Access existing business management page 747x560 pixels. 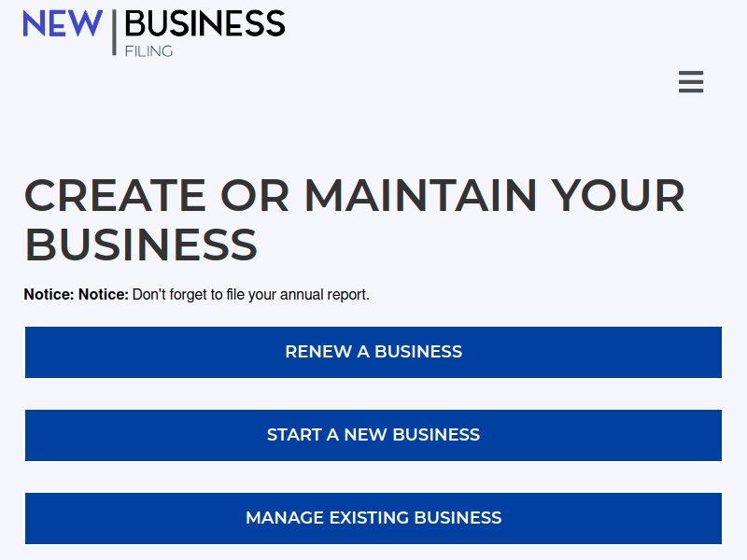[x=373, y=518]
